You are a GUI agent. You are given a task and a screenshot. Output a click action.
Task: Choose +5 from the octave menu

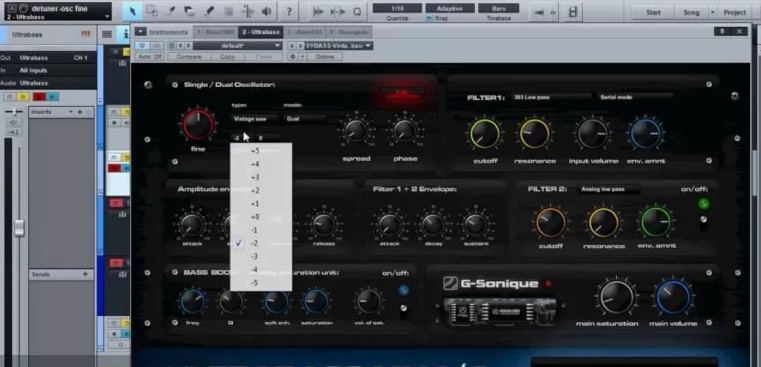tap(261, 151)
